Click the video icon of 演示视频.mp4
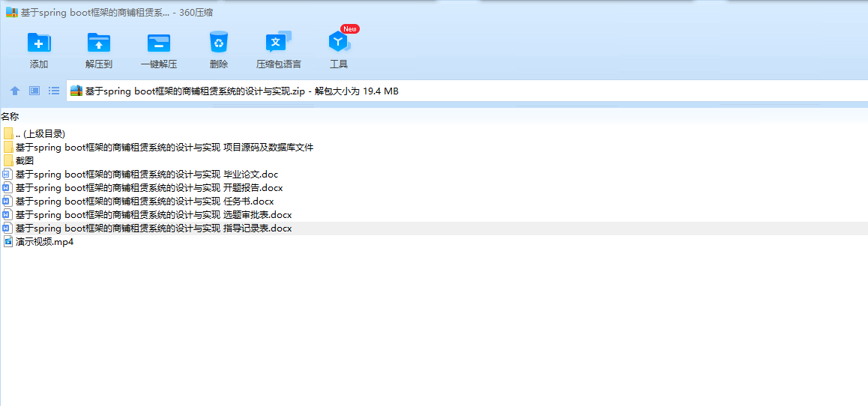The width and height of the screenshot is (868, 406). click(x=7, y=242)
